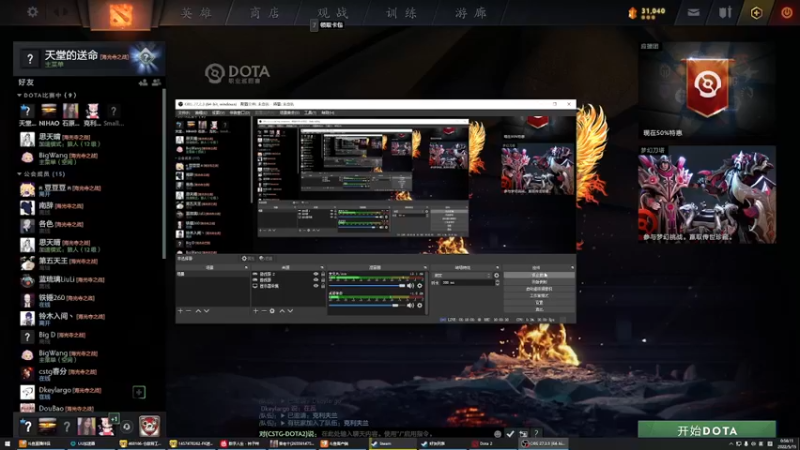
Task: Move source down with OBS sources arrow
Action: [290, 311]
